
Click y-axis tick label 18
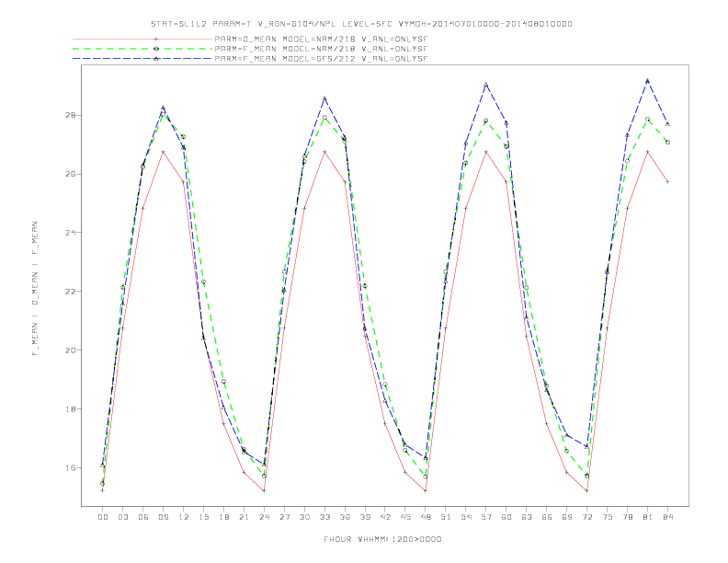pyautogui.click(x=70, y=408)
